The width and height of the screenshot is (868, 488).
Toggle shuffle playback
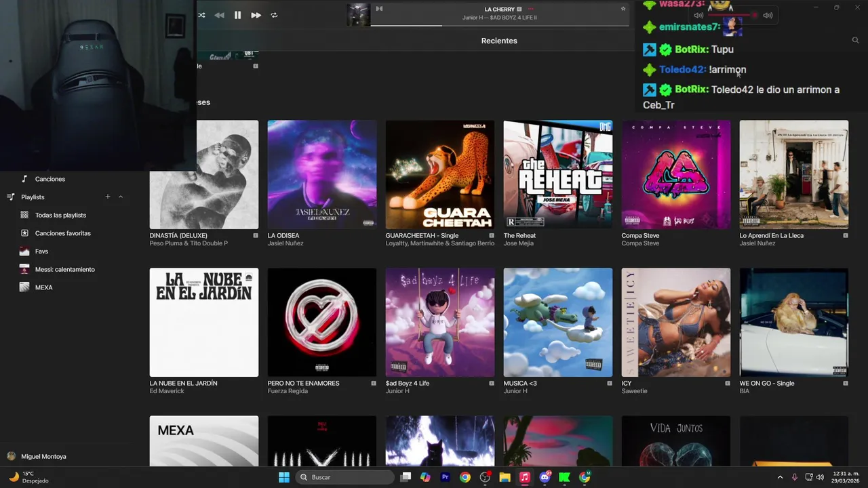coord(201,15)
